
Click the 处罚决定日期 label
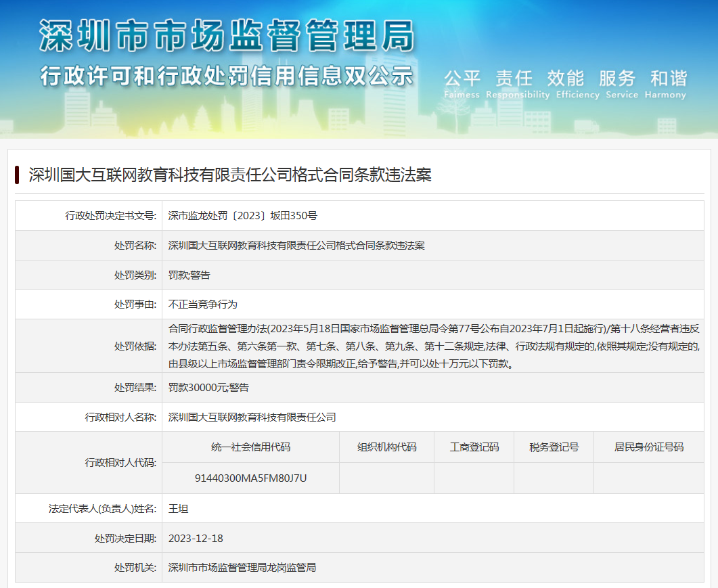pos(125,539)
